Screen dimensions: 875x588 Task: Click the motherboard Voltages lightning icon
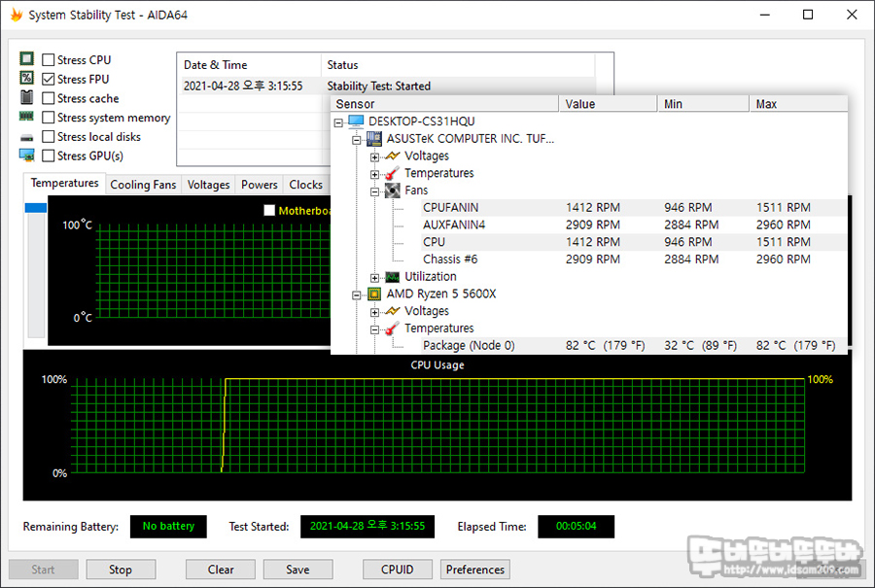coord(393,156)
